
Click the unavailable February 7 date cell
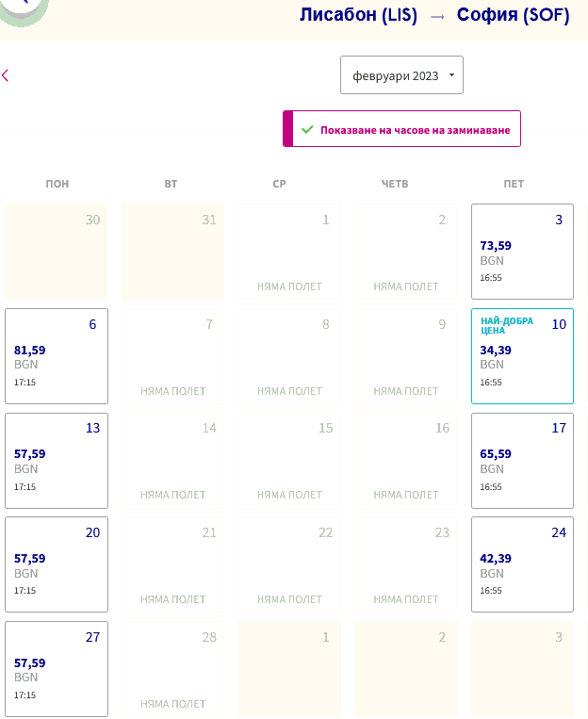pos(173,356)
